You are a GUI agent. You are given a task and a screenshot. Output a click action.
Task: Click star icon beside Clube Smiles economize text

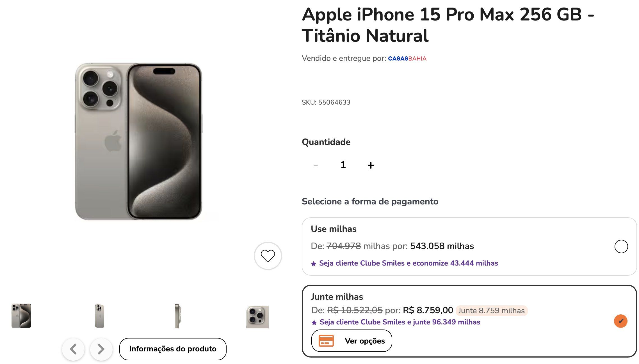(x=314, y=264)
